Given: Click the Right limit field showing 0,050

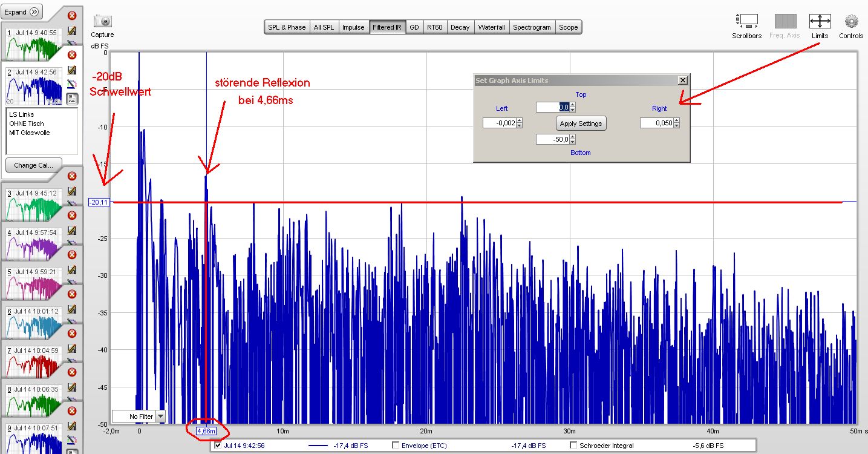Looking at the screenshot, I should point(657,123).
